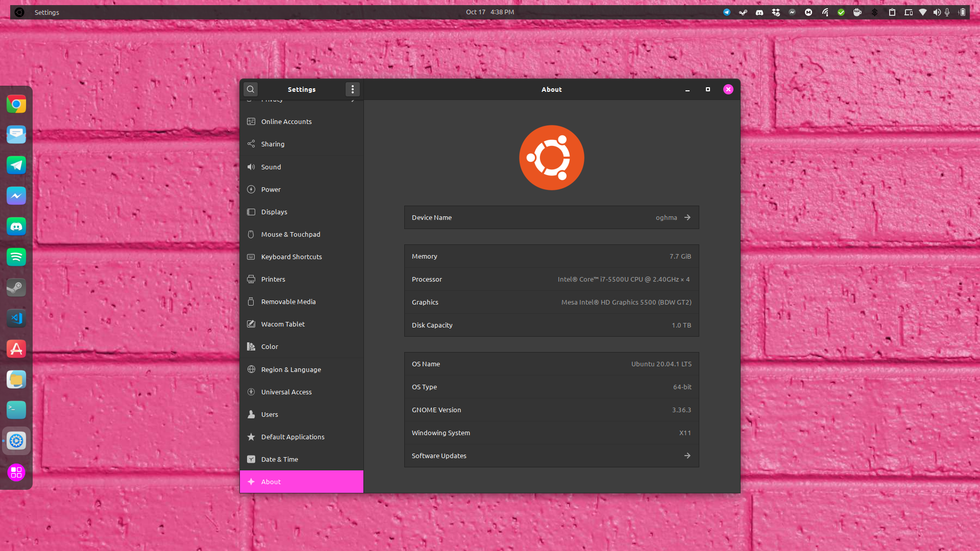Open the Settings three-dot menu

353,89
